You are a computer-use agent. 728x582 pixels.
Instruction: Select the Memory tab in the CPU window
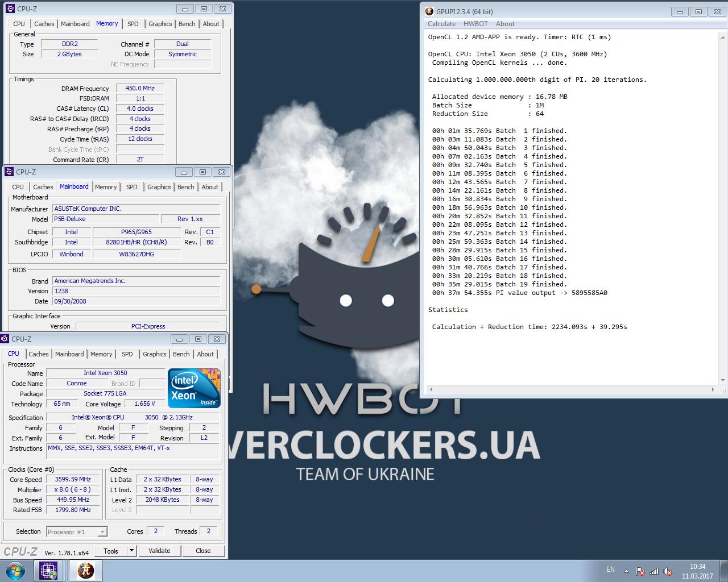[x=101, y=354]
